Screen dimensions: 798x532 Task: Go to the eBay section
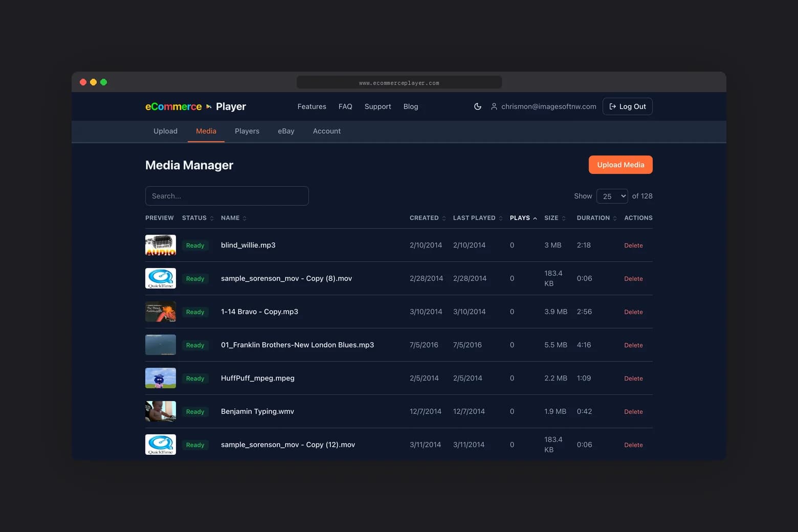click(x=286, y=131)
